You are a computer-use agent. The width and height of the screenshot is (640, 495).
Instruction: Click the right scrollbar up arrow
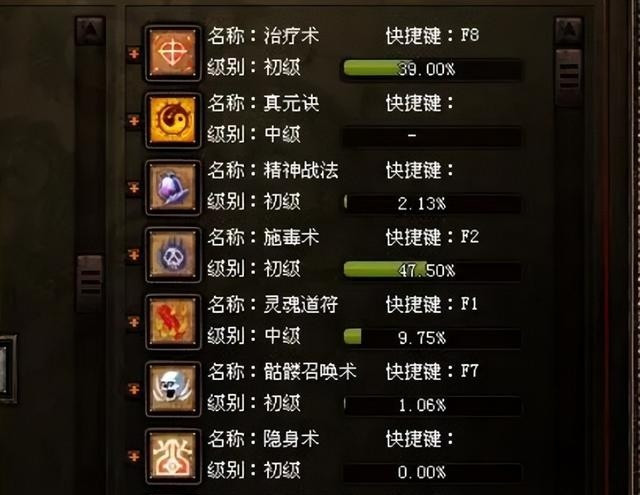pos(568,30)
